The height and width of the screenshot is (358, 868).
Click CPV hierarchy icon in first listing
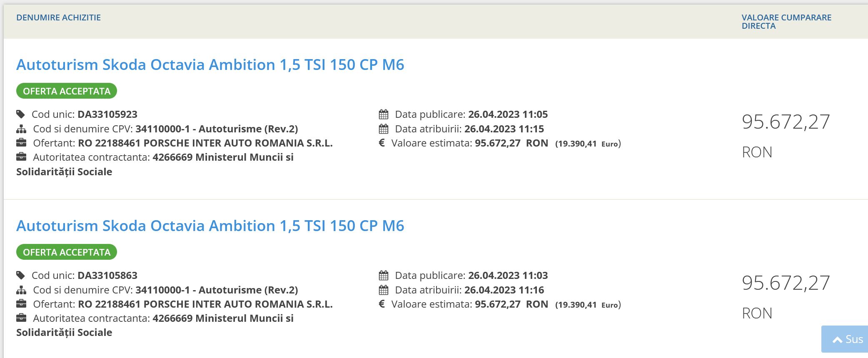click(x=21, y=129)
